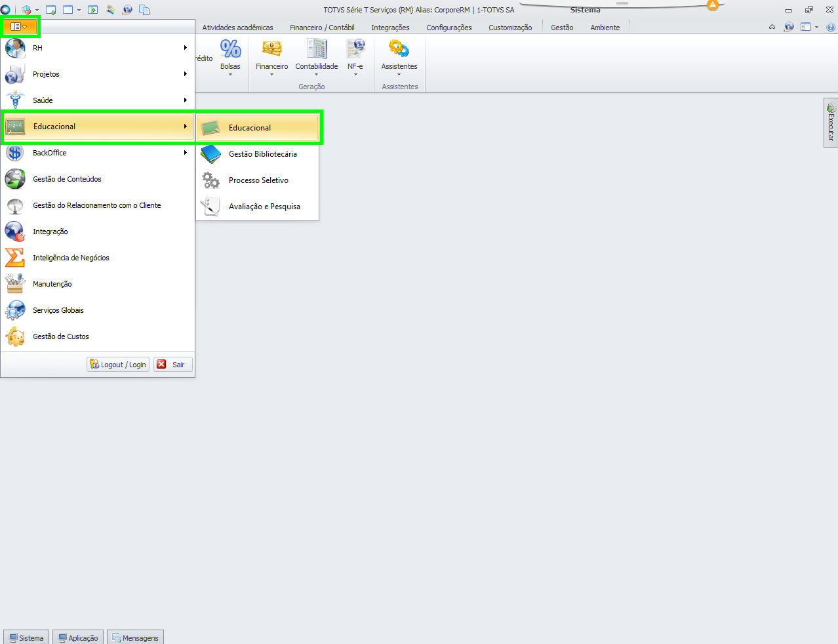The image size is (838, 644).
Task: Click the Gestão do Relacionamento satellite dish icon
Action: click(15, 205)
